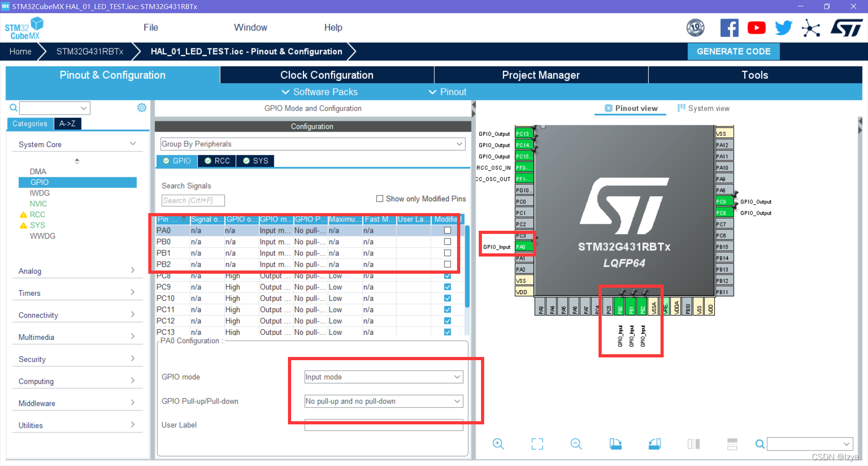This screenshot has height=466, width=868.
Task: Click the vertical flip icon below the chip
Action: (x=732, y=444)
